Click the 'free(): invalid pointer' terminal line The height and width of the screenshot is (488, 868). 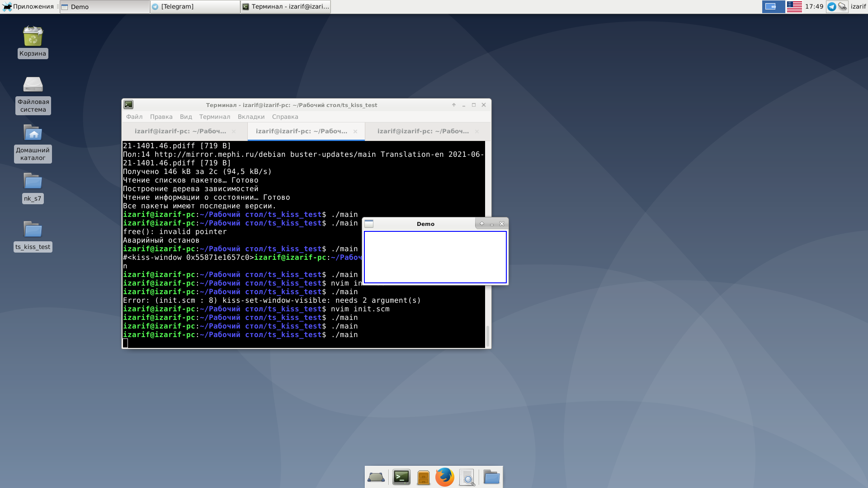[x=175, y=232]
